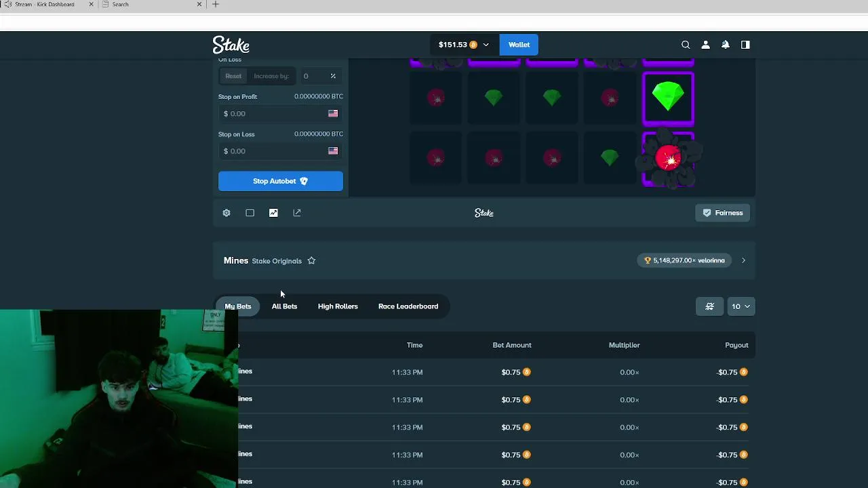Click the first row's 11:33 PM time
Image resolution: width=868 pixels, height=488 pixels.
[407, 372]
